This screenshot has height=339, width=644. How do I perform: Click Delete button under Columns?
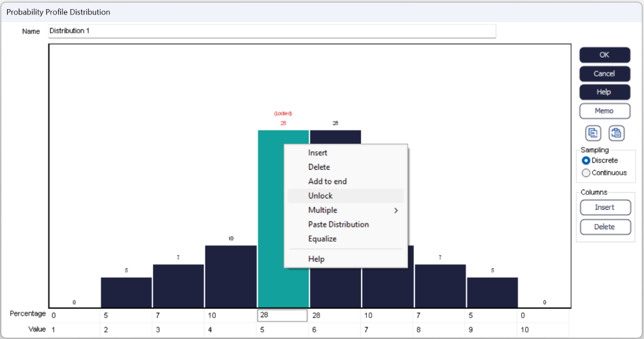pyautogui.click(x=604, y=227)
